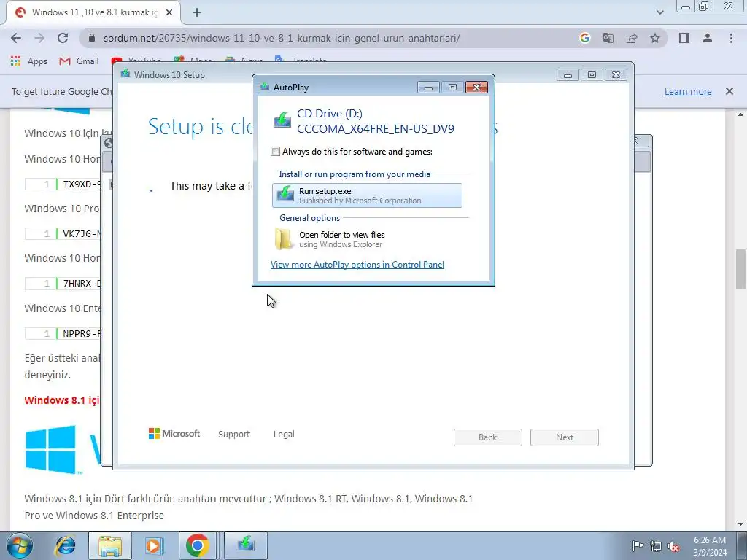Click the Action Center flag tray icon

[638, 546]
